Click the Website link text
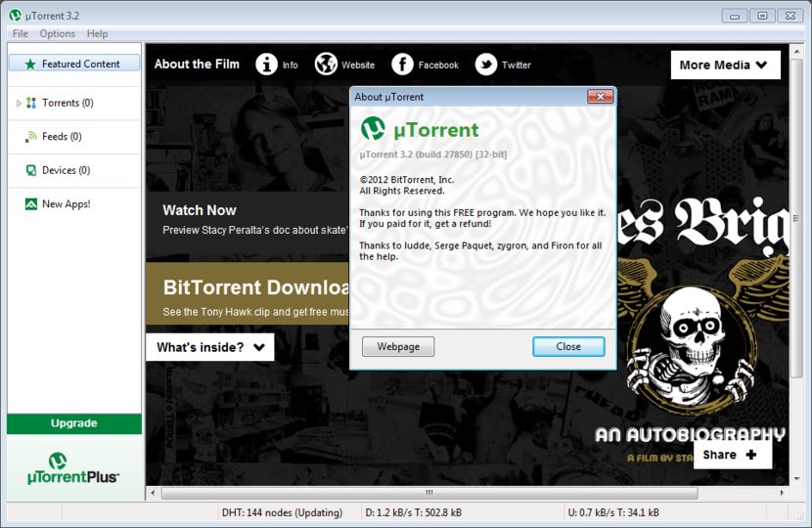 point(358,66)
